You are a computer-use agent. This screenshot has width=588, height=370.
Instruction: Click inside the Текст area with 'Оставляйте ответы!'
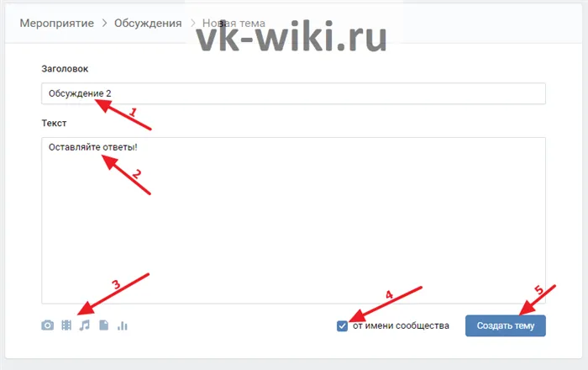click(293, 220)
